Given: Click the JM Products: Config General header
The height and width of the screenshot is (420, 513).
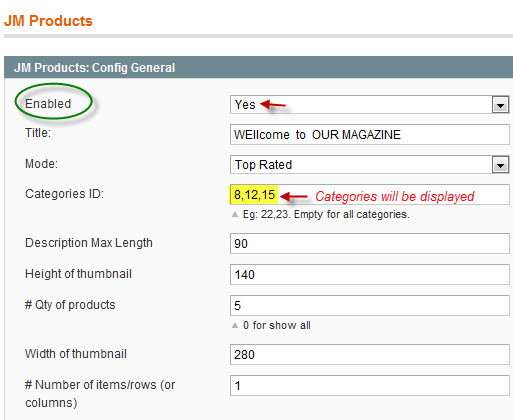Looking at the screenshot, I should point(258,67).
